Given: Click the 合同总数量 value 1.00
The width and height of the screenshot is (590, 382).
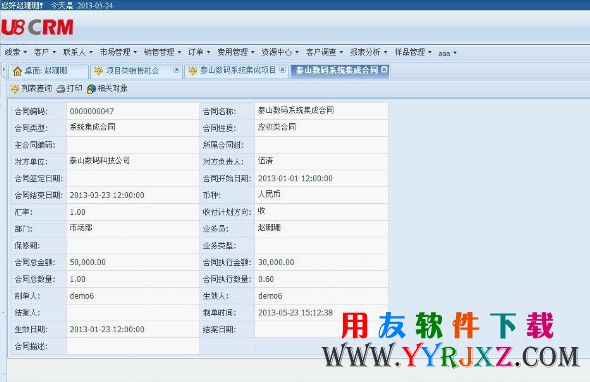Looking at the screenshot, I should pyautogui.click(x=78, y=279).
